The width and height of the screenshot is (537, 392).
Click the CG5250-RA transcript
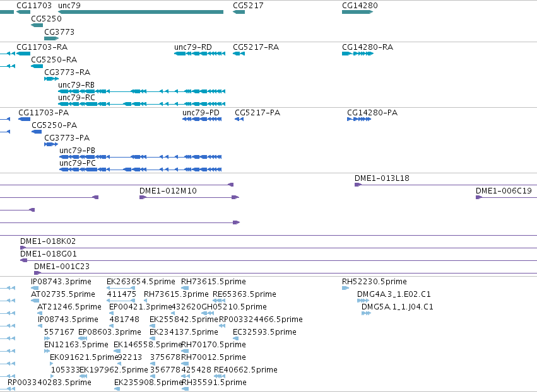click(x=37, y=66)
